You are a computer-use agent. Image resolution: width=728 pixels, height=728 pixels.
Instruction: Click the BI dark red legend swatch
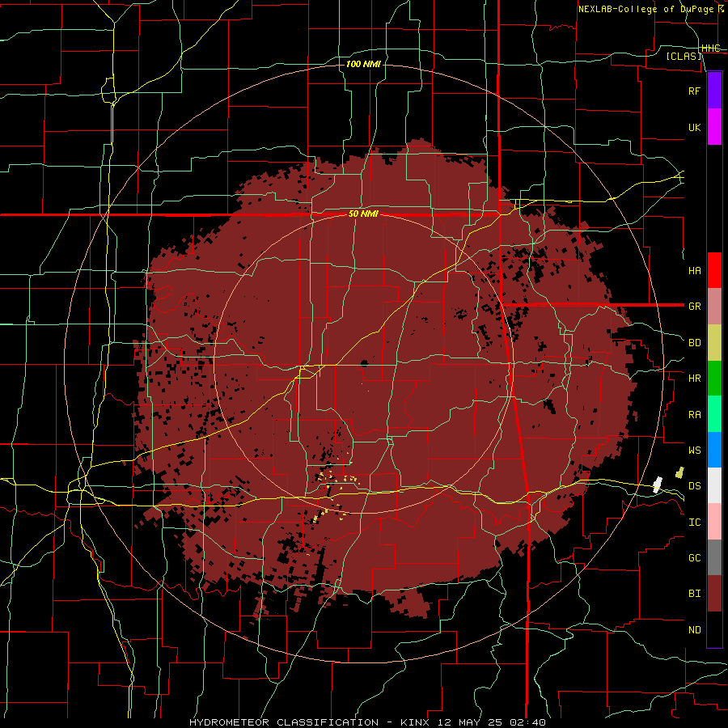714,594
